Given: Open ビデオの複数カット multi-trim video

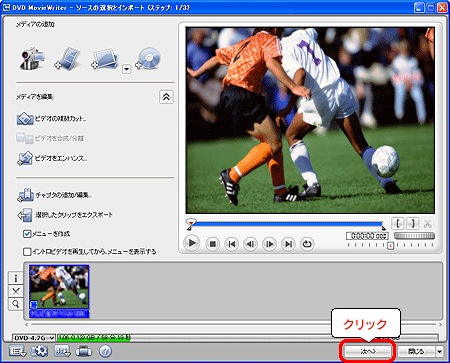Looking at the screenshot, I should (x=52, y=119).
